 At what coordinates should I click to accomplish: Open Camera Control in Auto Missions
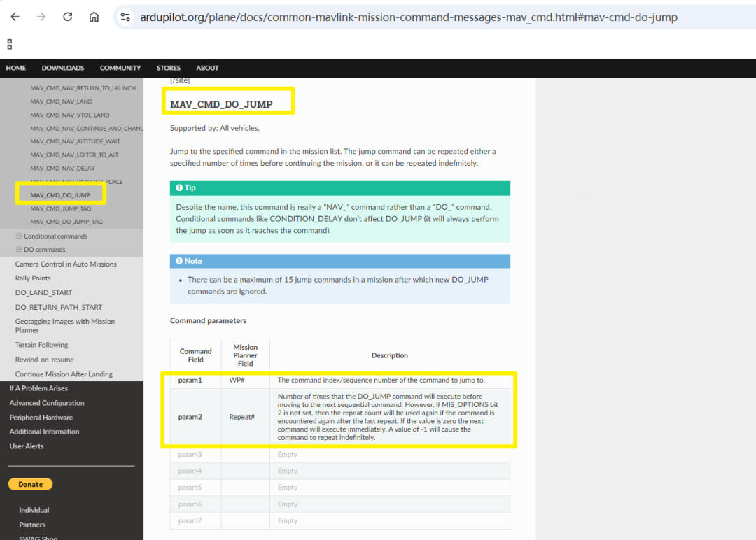point(66,264)
